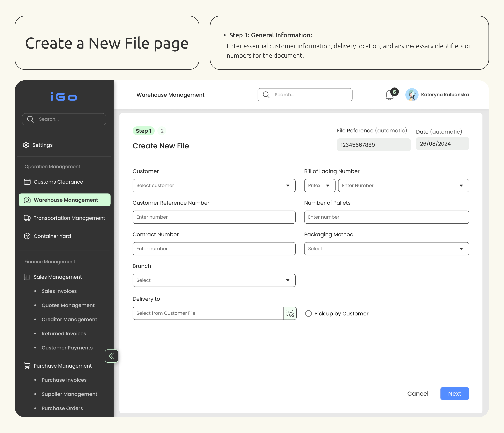Open the Prifex prefix dropdown
This screenshot has width=504, height=433.
pos(319,186)
